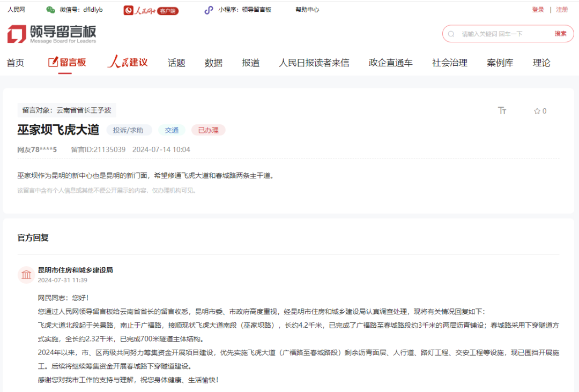Open the 人民网+ 客户端 logo link
Screen dimensions: 579x392
151,10
